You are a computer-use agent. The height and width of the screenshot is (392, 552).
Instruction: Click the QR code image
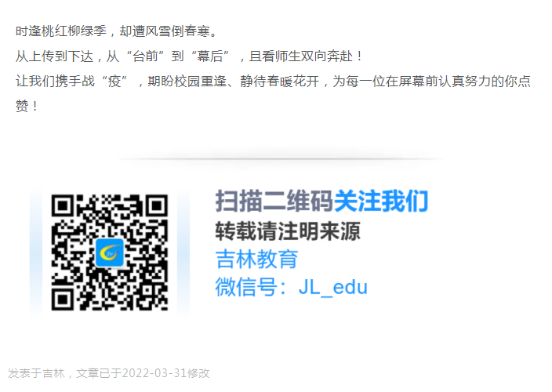110,252
